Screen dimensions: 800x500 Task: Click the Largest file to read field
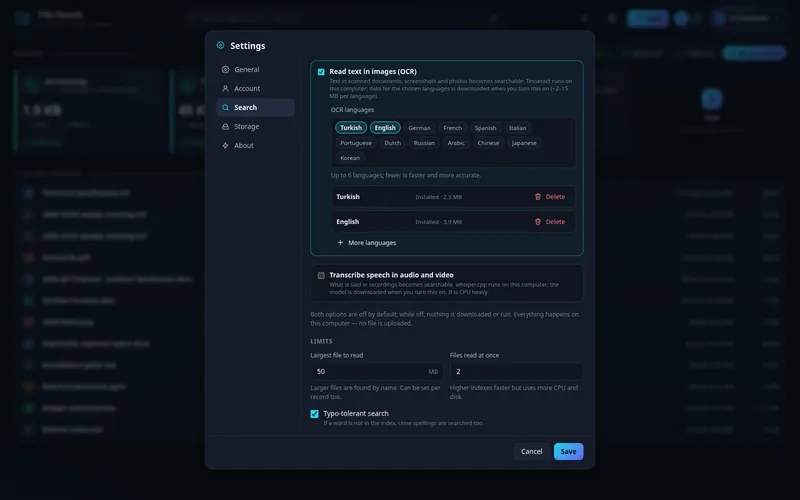tap(377, 371)
